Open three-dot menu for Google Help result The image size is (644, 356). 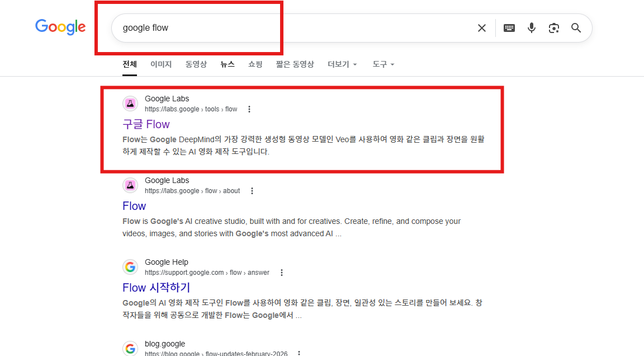point(282,273)
